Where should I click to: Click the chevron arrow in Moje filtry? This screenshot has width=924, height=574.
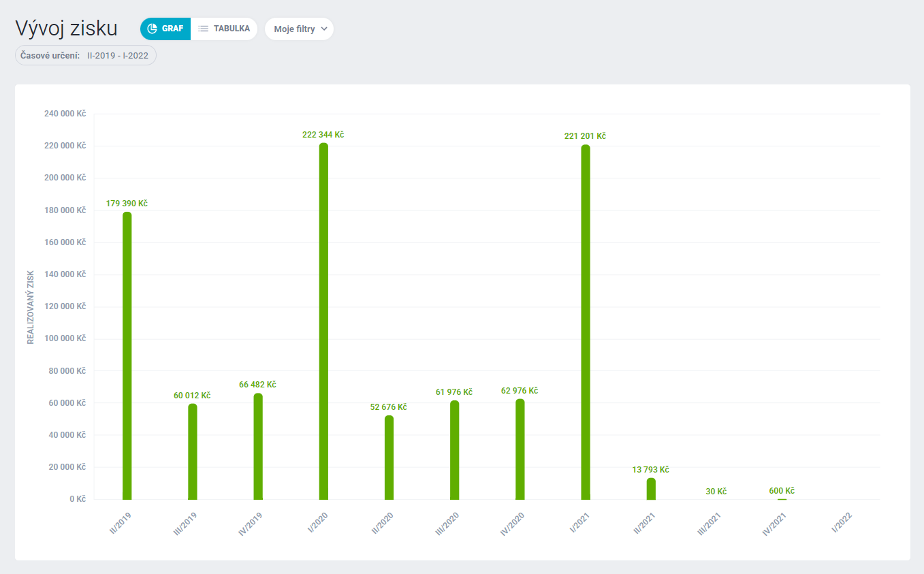pyautogui.click(x=324, y=29)
